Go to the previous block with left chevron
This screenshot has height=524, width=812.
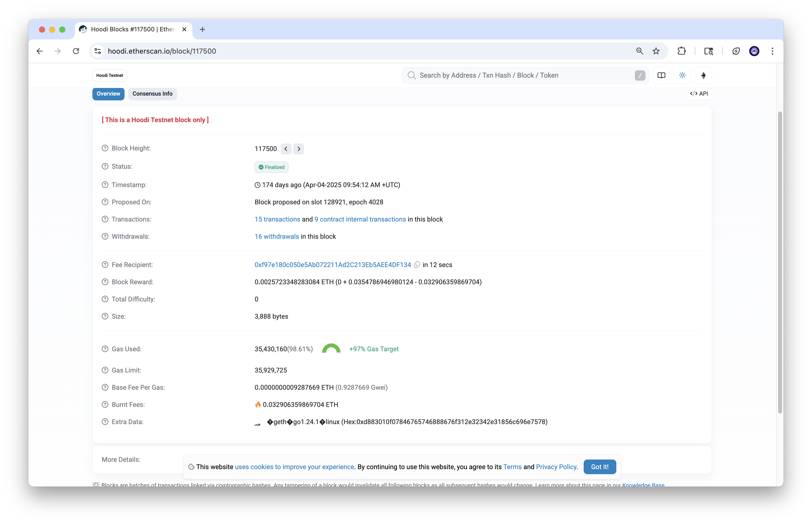pos(286,149)
